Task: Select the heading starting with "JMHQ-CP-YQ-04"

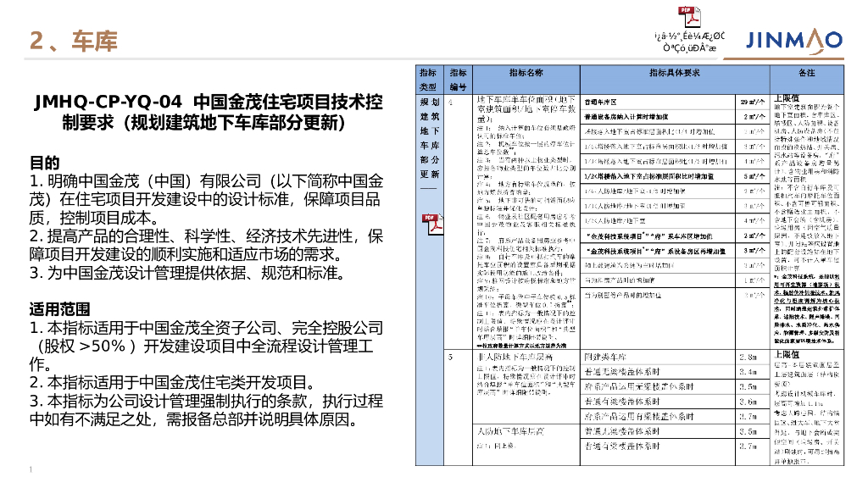Action: (209, 112)
